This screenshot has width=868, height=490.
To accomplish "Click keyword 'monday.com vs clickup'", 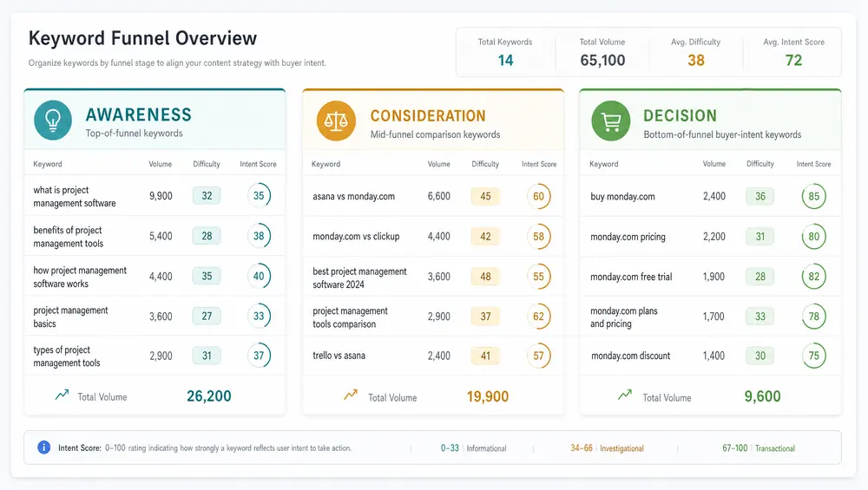I will point(356,236).
